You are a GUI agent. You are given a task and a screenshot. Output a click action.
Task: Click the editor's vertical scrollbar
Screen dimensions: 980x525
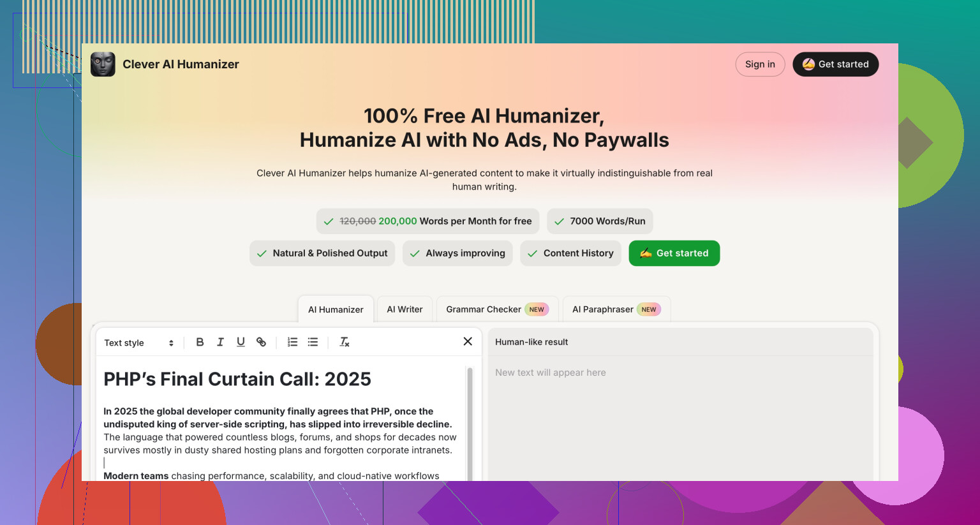point(470,421)
